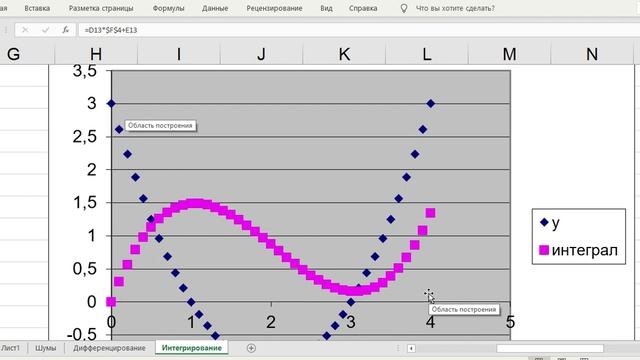Add a new sheet with the plus icon

251,348
